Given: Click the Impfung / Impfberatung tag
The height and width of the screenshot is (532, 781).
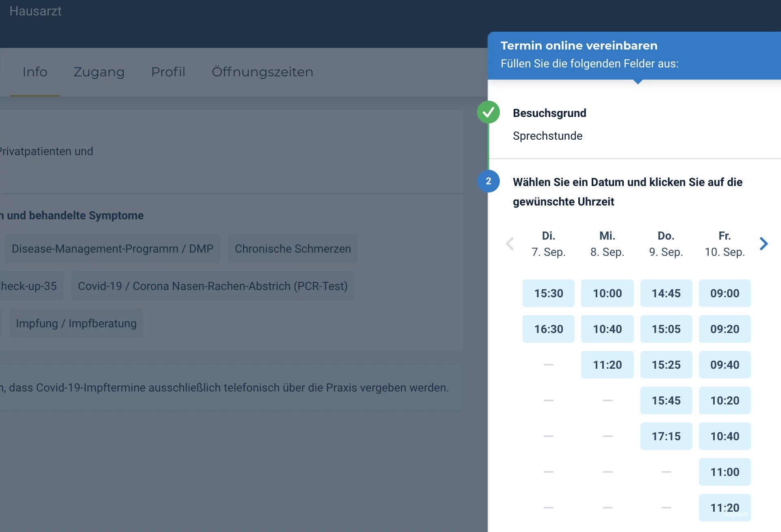Looking at the screenshot, I should tap(76, 323).
